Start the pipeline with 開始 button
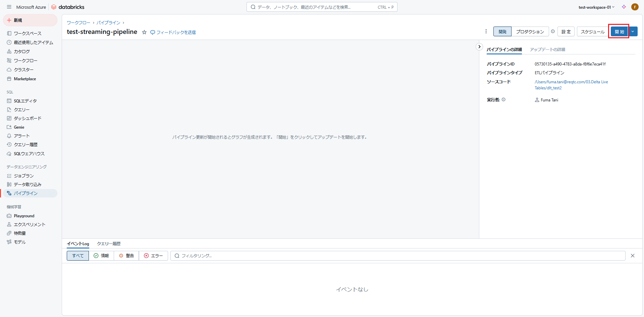This screenshot has height=317, width=644. point(620,32)
